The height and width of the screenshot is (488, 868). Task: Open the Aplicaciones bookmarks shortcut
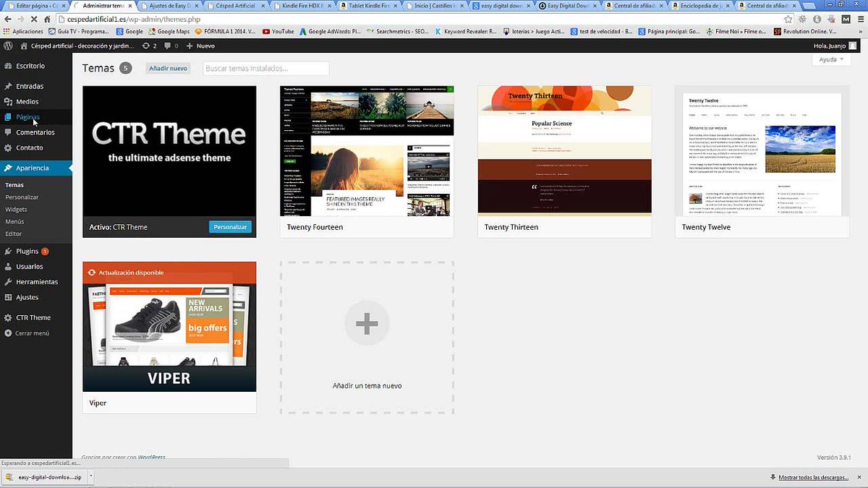coord(23,32)
